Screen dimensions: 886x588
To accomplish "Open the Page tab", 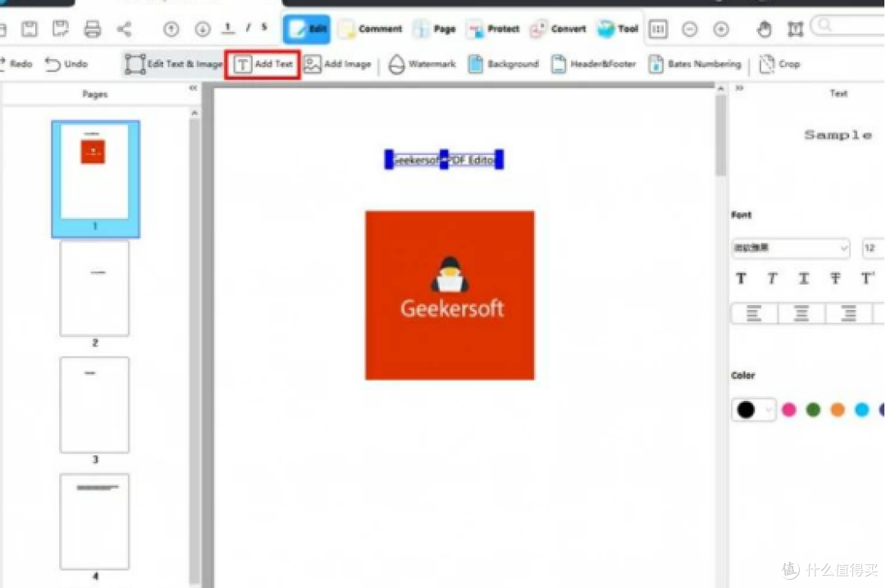I will point(435,29).
